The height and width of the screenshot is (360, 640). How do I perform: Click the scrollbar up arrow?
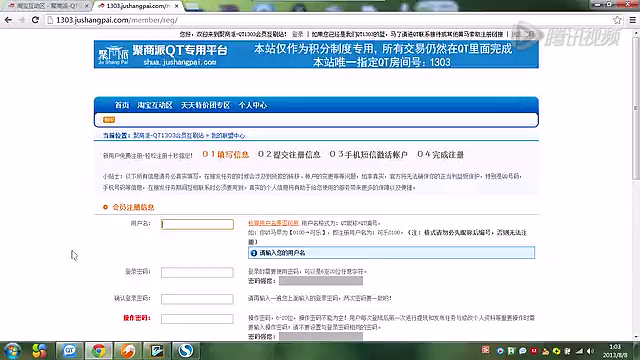(636, 32)
